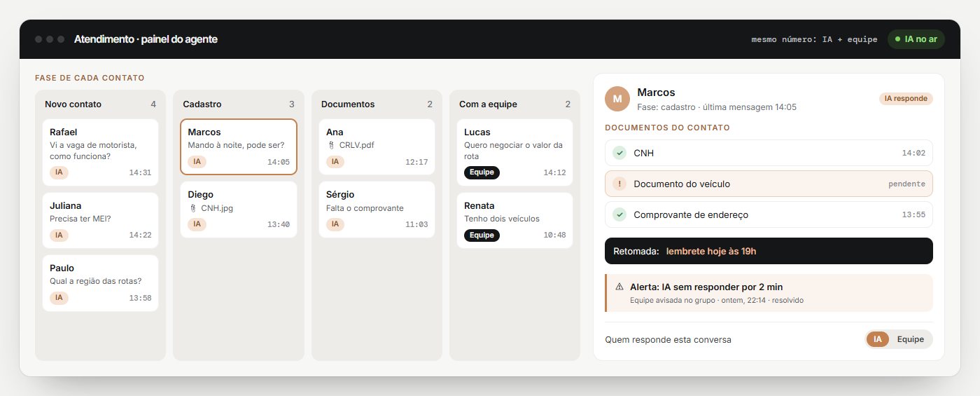Switch conversation responder to Equipe

[911, 339]
